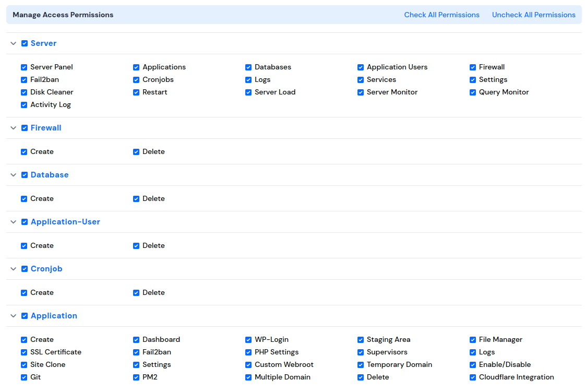Uncheck Applications permission under Server
The height and width of the screenshot is (392, 585).
136,67
